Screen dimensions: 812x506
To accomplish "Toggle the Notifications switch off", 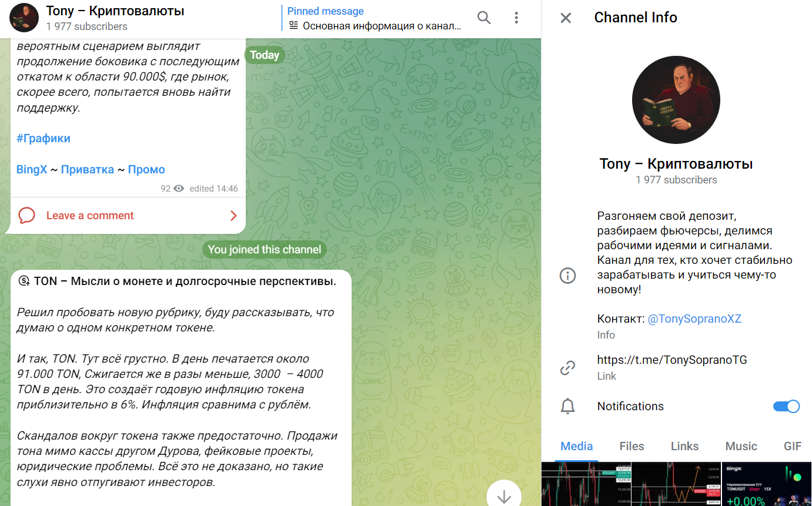I will click(786, 406).
